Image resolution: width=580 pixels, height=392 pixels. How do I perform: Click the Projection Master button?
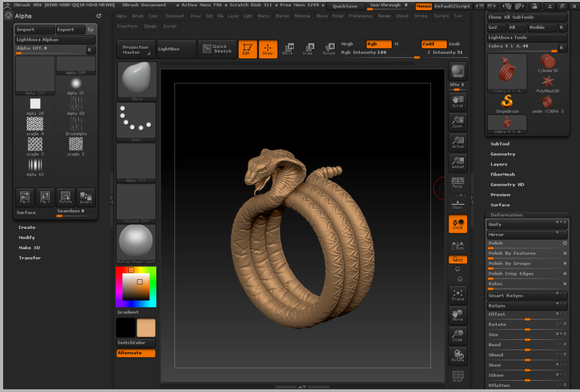tap(135, 49)
